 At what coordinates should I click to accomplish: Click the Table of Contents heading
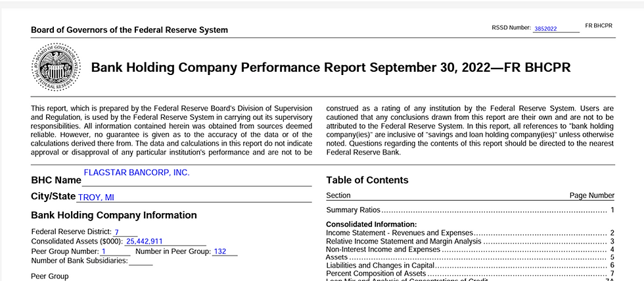(367, 180)
